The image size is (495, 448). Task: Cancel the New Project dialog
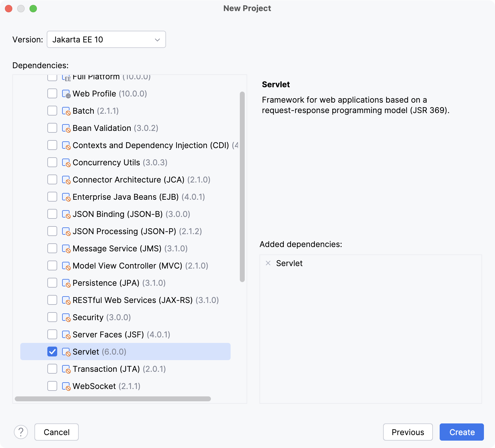[56, 432]
